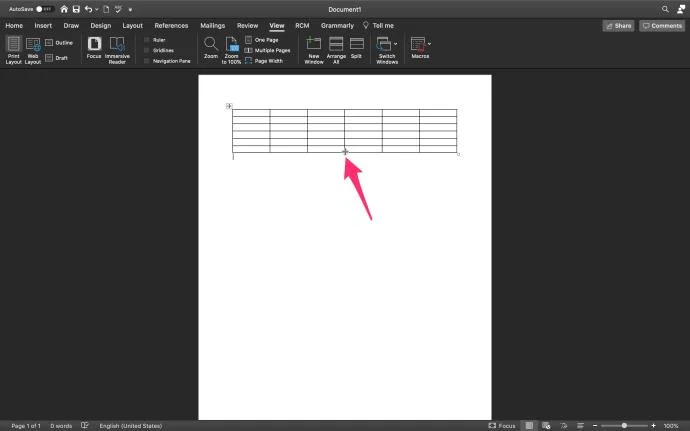690x431 pixels.
Task: Open the Macros dropdown arrow
Action: point(429,44)
